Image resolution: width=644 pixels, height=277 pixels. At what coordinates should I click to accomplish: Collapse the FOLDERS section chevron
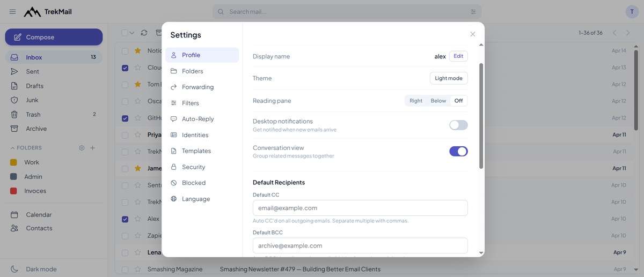tap(12, 148)
